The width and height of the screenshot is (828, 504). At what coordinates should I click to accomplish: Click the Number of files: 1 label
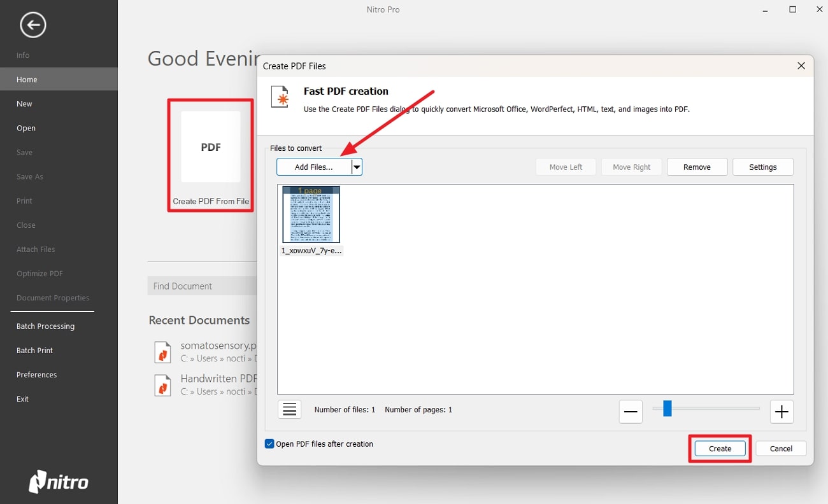(x=345, y=410)
